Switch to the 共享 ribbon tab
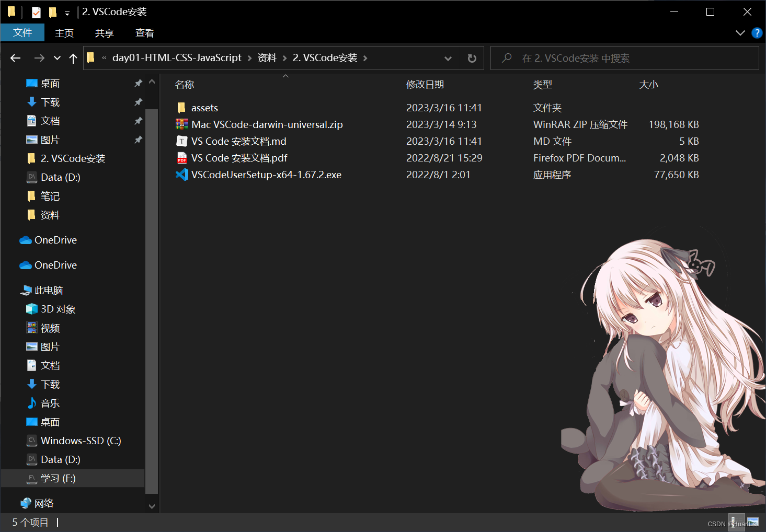This screenshot has width=766, height=532. pyautogui.click(x=104, y=33)
